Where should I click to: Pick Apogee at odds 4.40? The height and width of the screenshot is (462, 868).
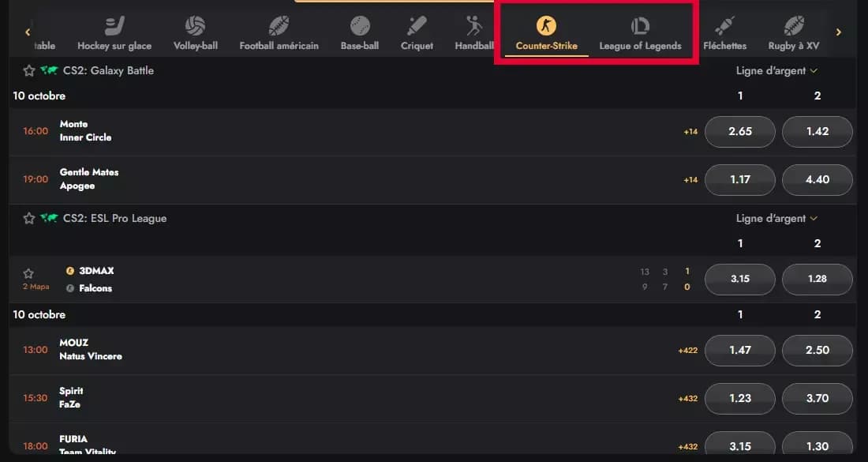click(817, 180)
